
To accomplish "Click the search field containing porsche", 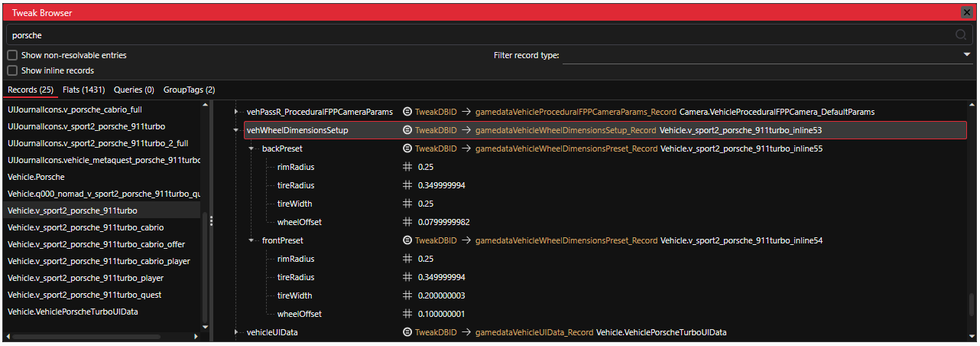I will pos(474,34).
